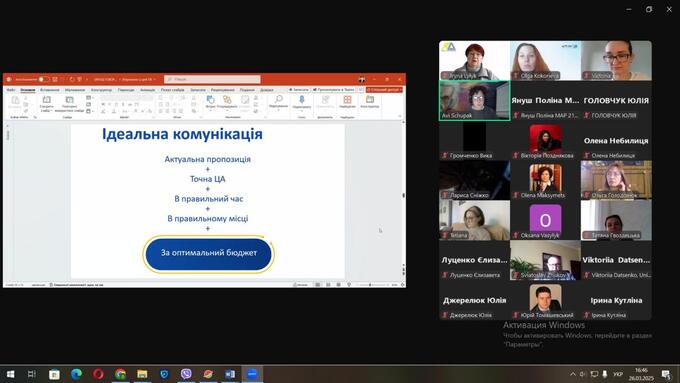This screenshot has width=680, height=383.
Task: Click the Present in Teams button
Action: 333,90
